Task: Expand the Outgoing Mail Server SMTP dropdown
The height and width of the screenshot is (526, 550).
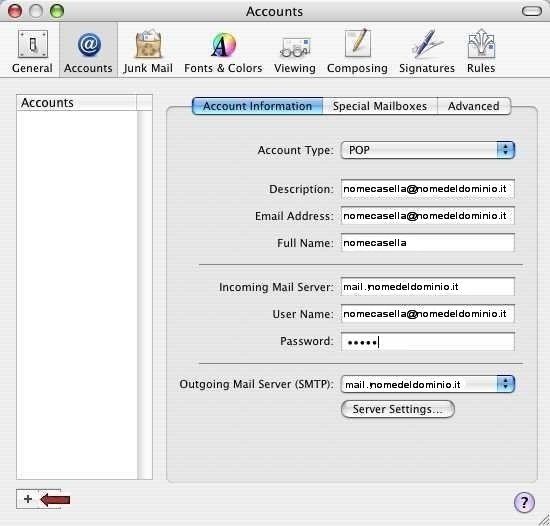Action: (428, 384)
